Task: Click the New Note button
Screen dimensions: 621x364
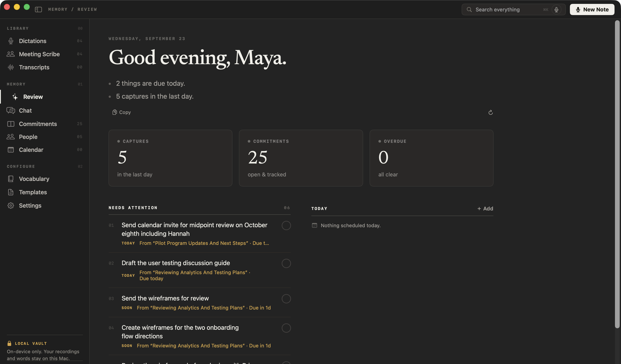Action: [592, 9]
